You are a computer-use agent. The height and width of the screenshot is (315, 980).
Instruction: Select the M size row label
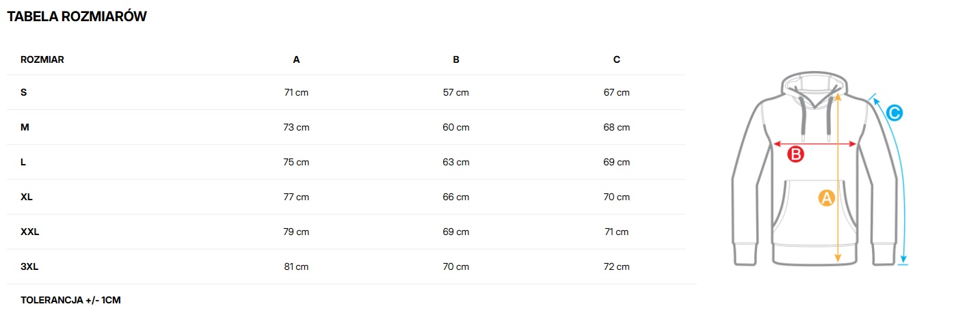[25, 127]
